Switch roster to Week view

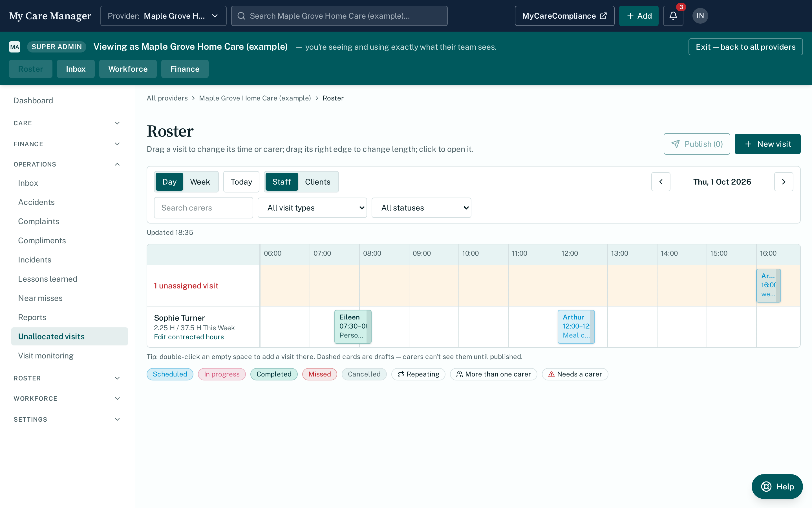[200, 182]
